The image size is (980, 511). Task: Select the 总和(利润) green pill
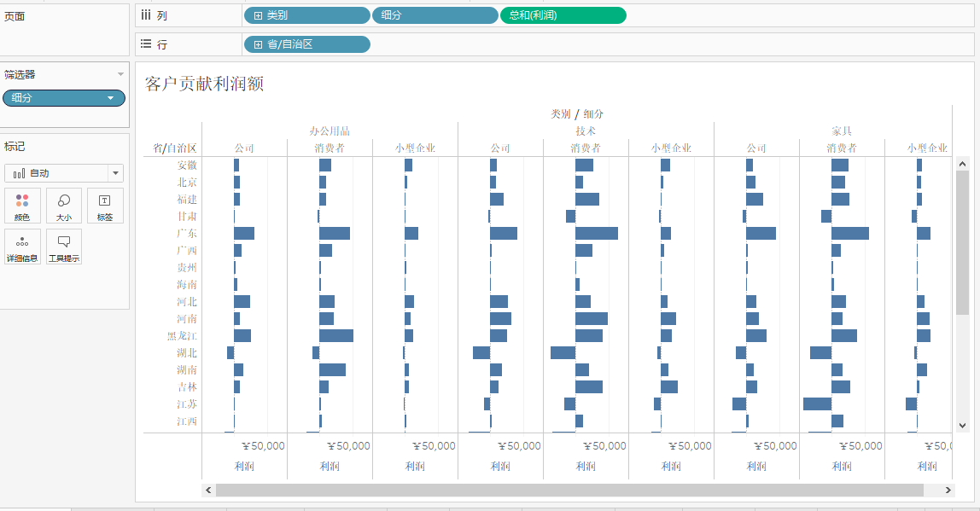point(563,15)
